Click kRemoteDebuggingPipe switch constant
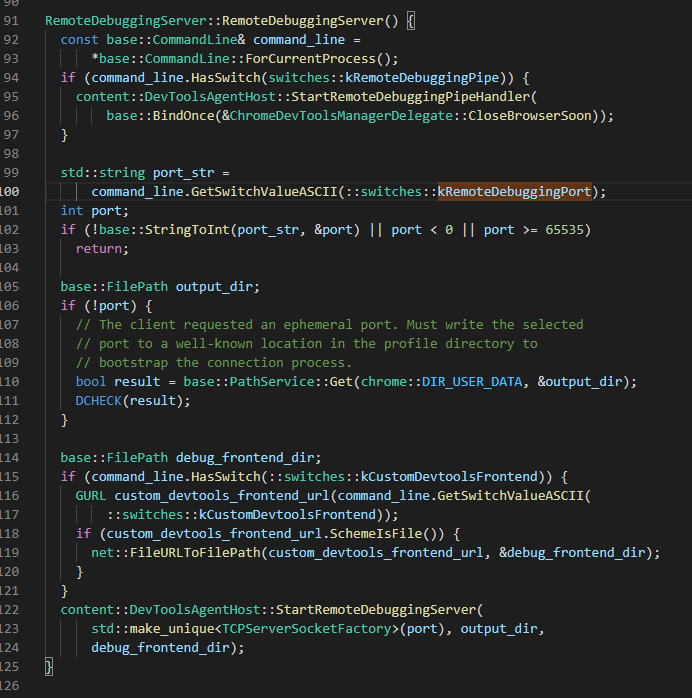Screen dimensions: 692x698 422,78
